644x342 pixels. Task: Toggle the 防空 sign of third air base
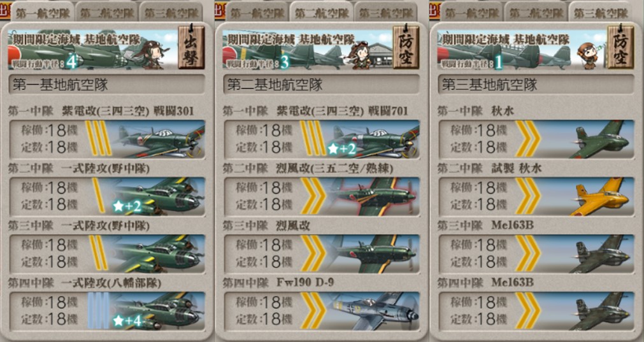coord(620,46)
